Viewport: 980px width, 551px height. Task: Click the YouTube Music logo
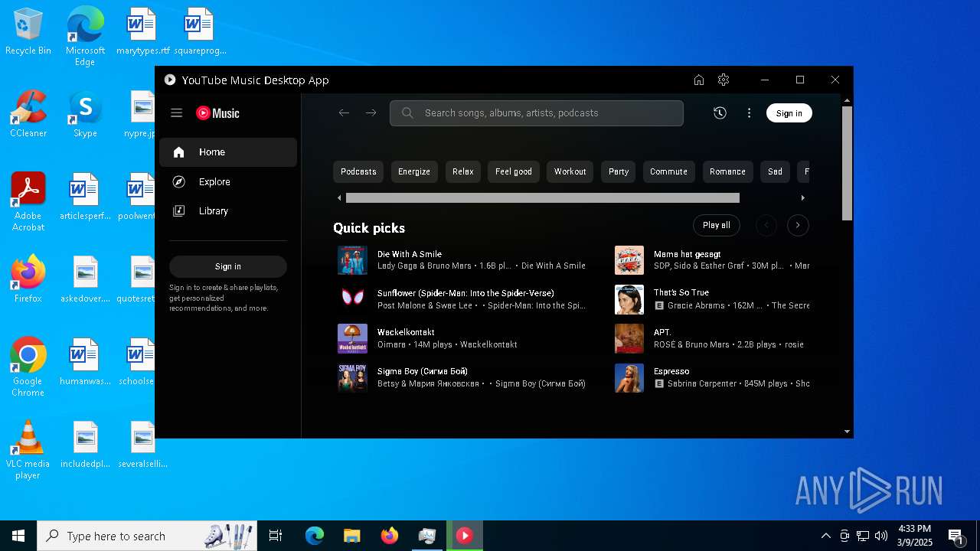tap(217, 112)
